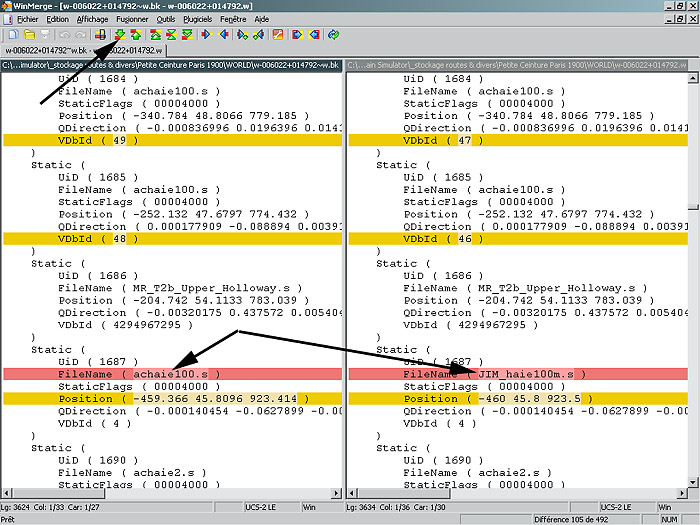Open the Outils menu
Screen dimensions: 700x525
point(166,19)
